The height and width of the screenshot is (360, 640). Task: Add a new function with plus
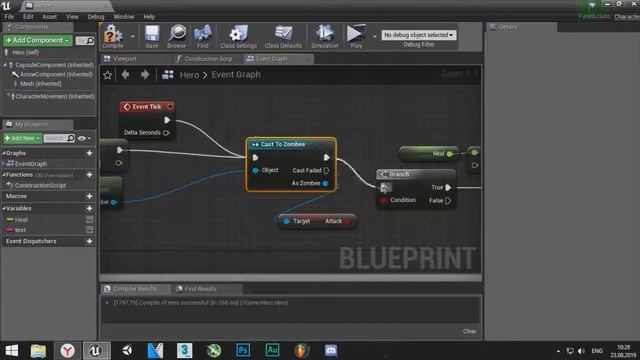coord(89,175)
